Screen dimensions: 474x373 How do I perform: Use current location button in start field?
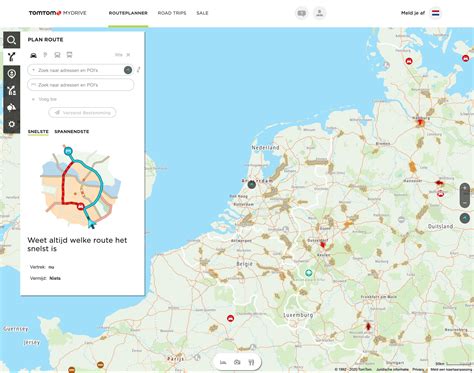click(128, 70)
